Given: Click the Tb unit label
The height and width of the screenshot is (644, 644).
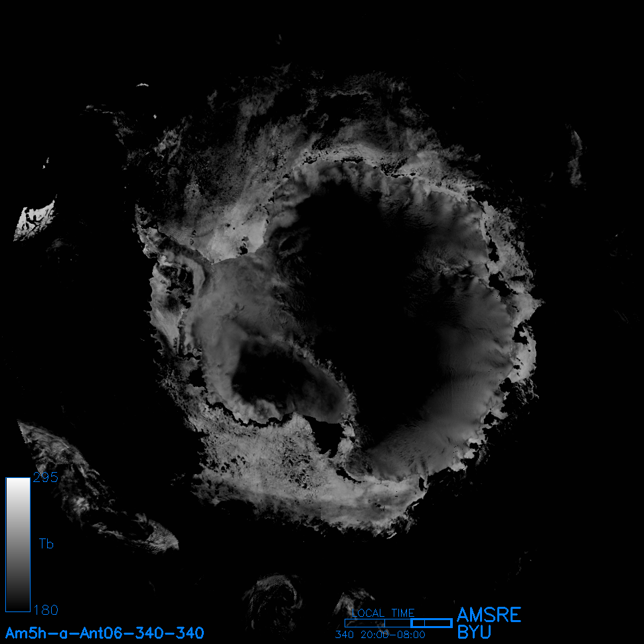Looking at the screenshot, I should click(x=46, y=544).
